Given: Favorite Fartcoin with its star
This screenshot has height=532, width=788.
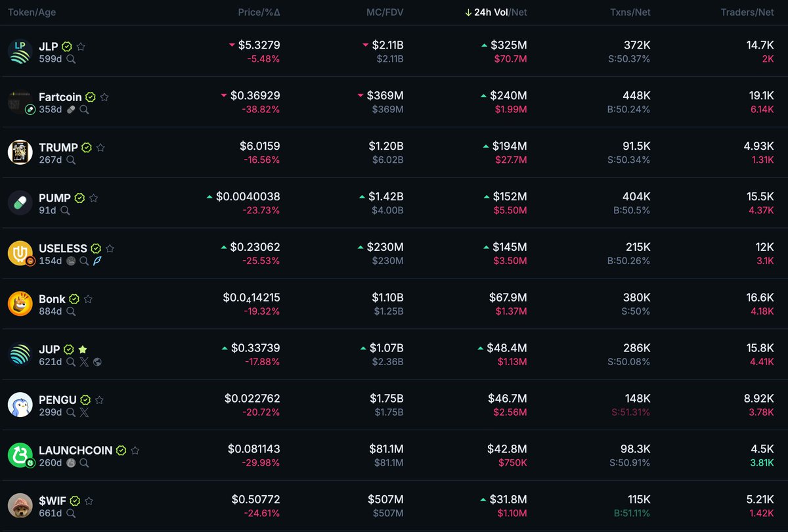Looking at the screenshot, I should (104, 97).
